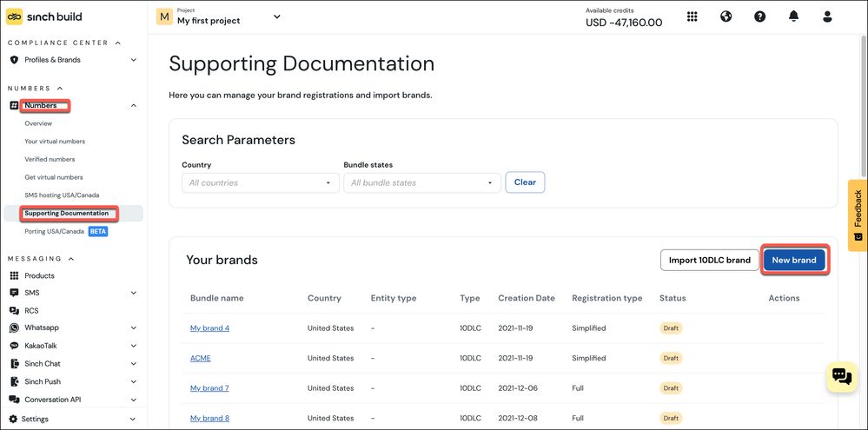This screenshot has width=868, height=430.
Task: Open the Feedback side tab
Action: [858, 215]
